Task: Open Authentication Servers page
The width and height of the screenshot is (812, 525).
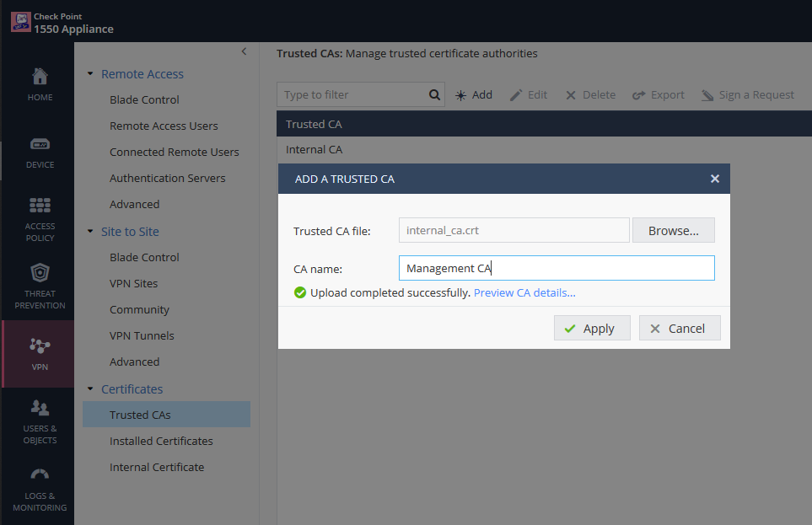Action: [167, 178]
